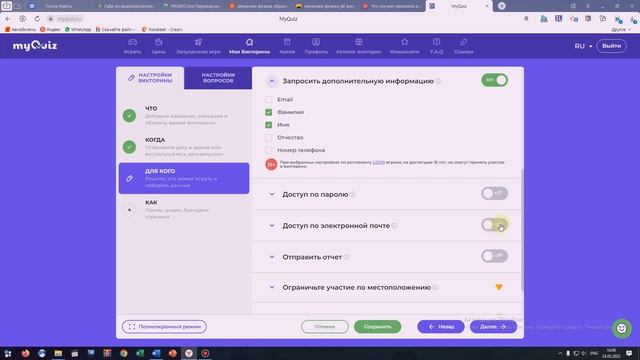Click the Далее button
640x360 pixels.
(x=493, y=327)
